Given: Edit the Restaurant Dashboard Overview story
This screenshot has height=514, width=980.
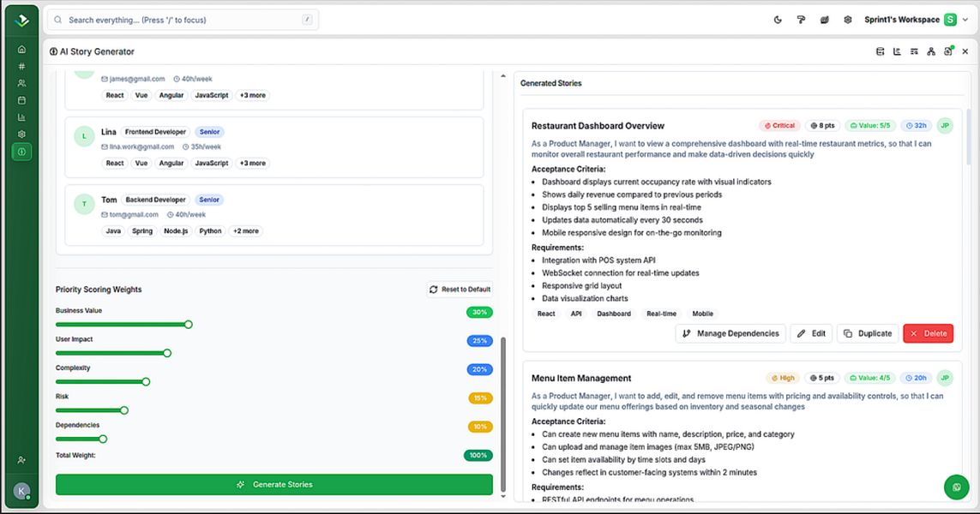Looking at the screenshot, I should 811,333.
